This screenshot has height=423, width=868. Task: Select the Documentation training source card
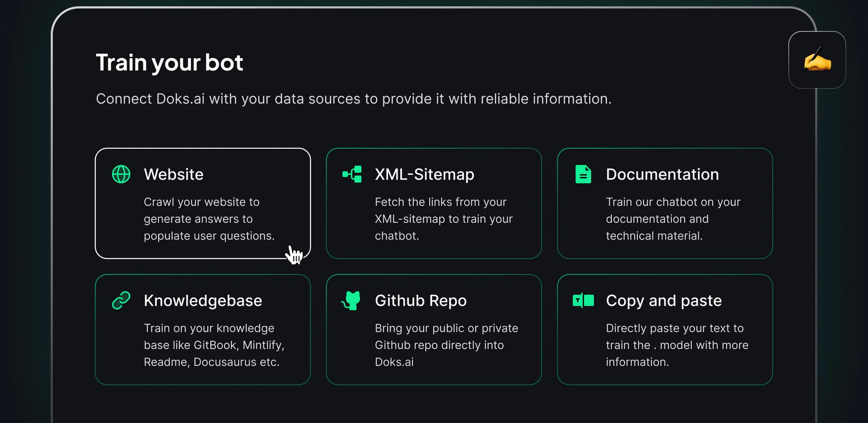(665, 203)
